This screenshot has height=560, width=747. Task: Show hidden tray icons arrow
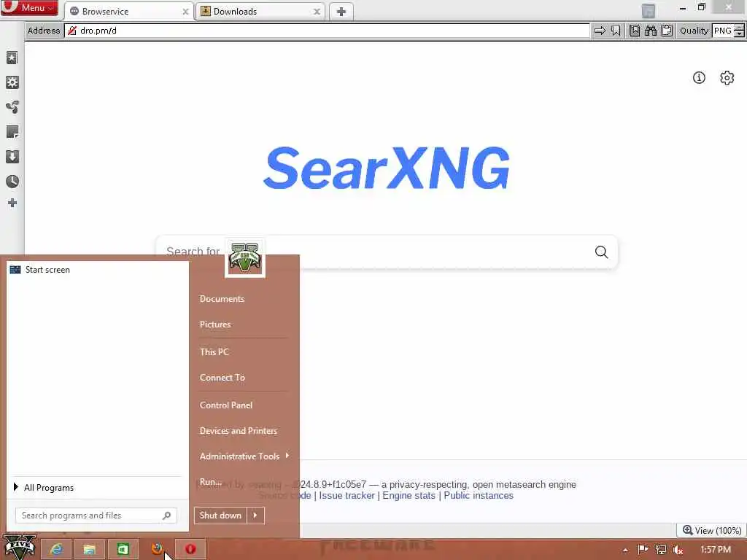[625, 551]
